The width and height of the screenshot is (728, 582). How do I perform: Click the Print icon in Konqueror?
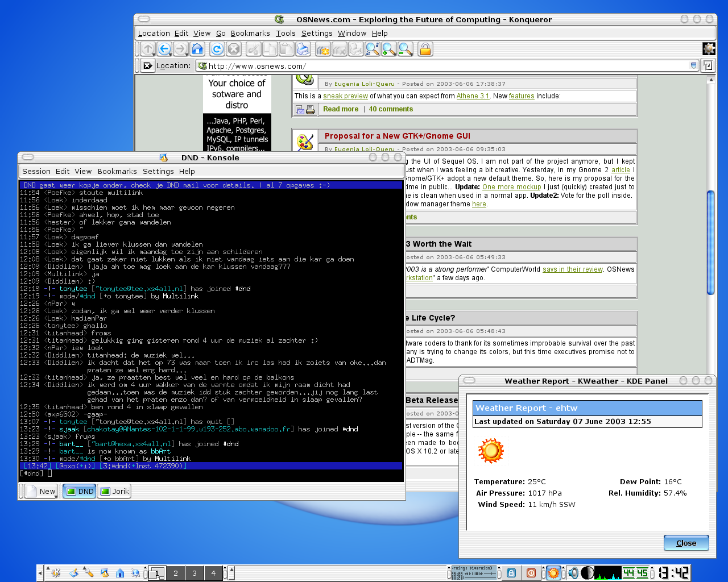[303, 49]
